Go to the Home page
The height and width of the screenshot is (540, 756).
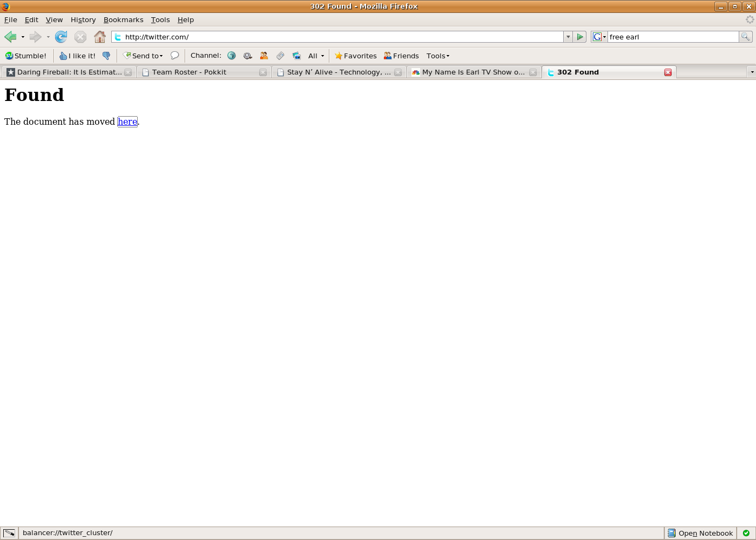tap(100, 37)
